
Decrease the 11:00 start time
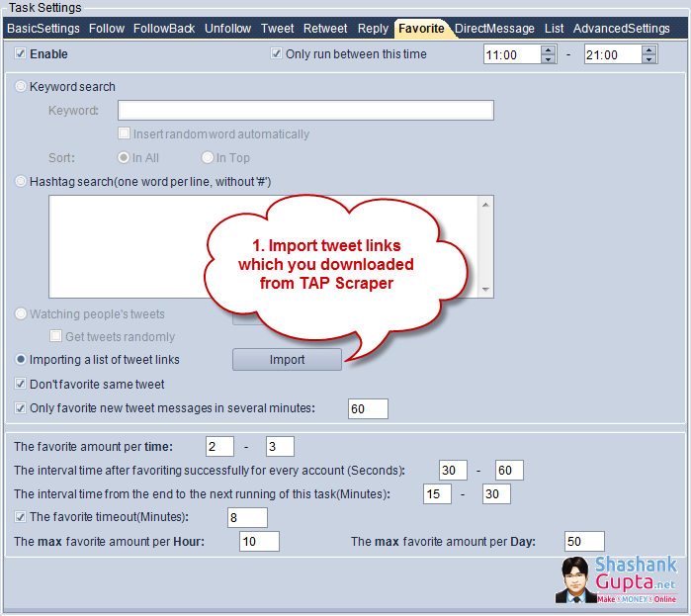pos(549,59)
